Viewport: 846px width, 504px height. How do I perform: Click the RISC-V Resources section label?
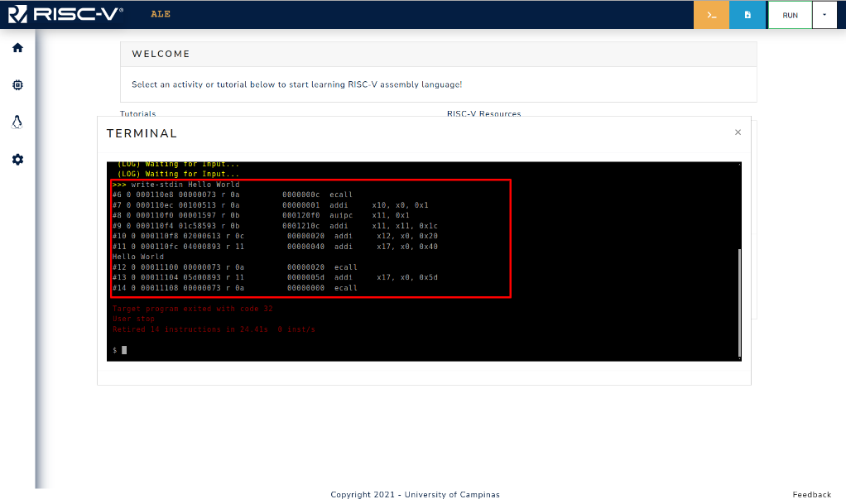[484, 113]
